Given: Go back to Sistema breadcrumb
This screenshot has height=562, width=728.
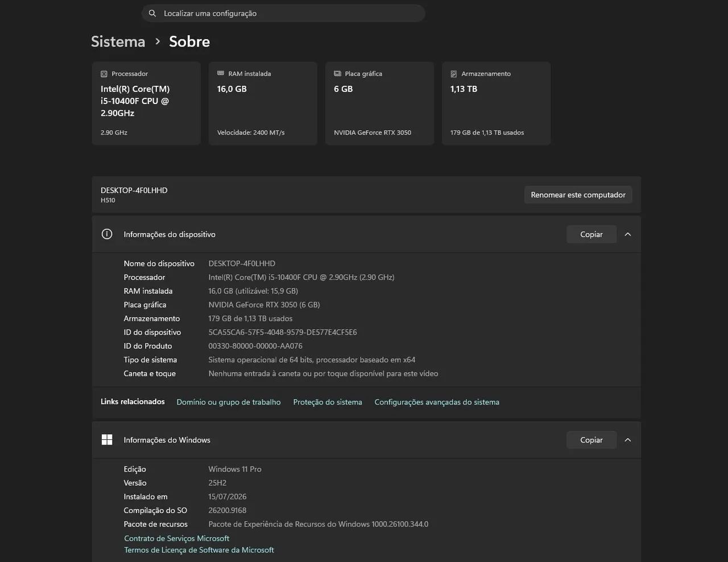Looking at the screenshot, I should tap(118, 41).
